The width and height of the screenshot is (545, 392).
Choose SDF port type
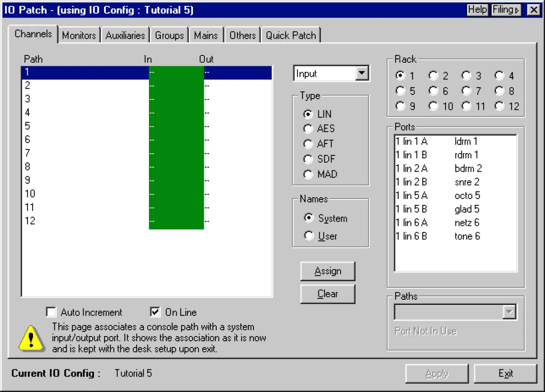pyautogui.click(x=319, y=159)
